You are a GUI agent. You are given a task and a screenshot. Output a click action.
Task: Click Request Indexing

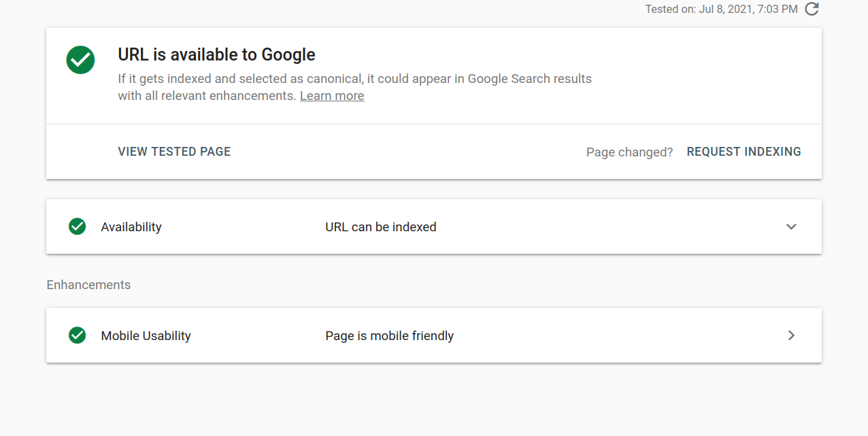point(744,152)
